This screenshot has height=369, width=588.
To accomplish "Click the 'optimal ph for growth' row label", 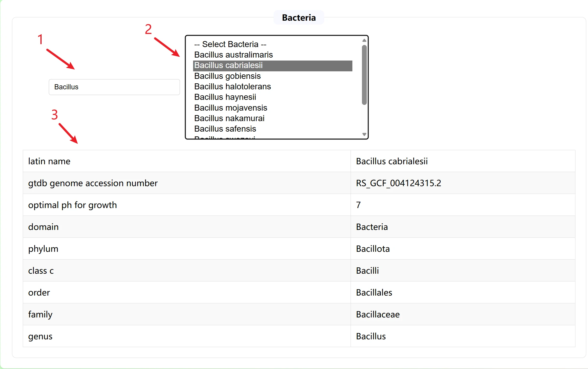I will pos(72,205).
